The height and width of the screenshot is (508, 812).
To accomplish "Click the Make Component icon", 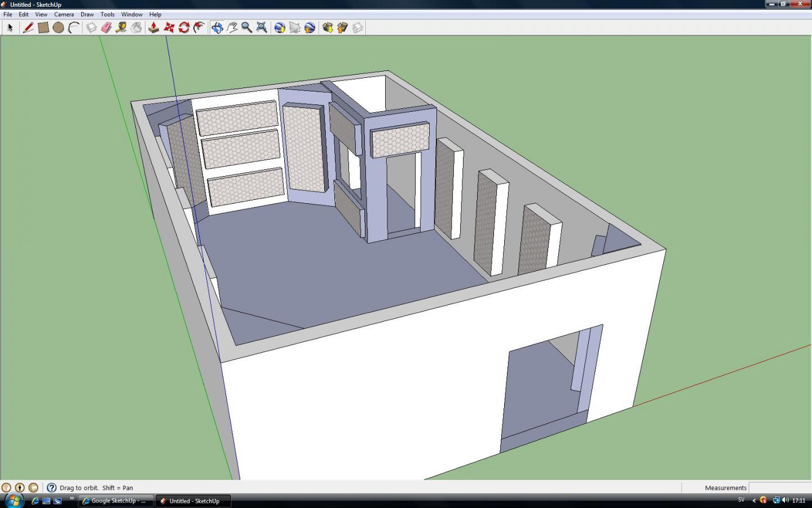I will pos(91,27).
